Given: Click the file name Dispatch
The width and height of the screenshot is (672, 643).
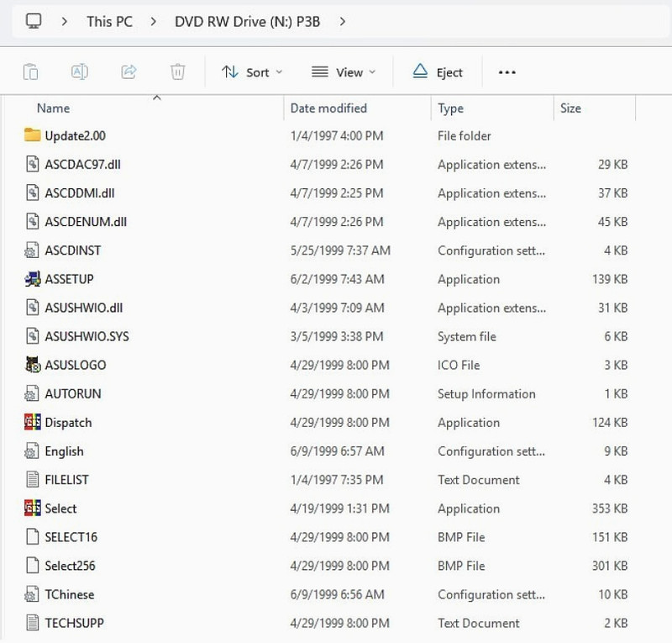Looking at the screenshot, I should pyautogui.click(x=68, y=423).
